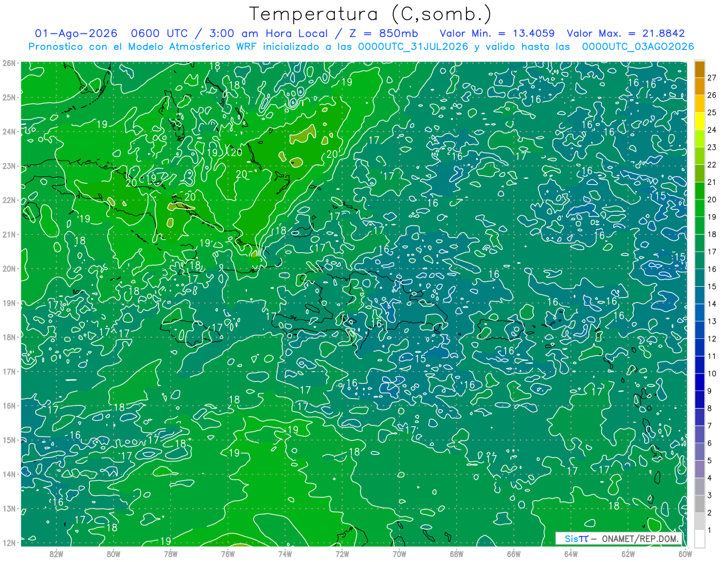Click the '23N' latitude axis label
728x562 pixels.
(x=8, y=166)
